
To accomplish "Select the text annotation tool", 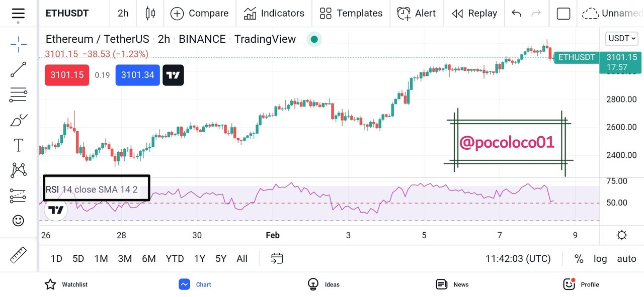I will 19,145.
